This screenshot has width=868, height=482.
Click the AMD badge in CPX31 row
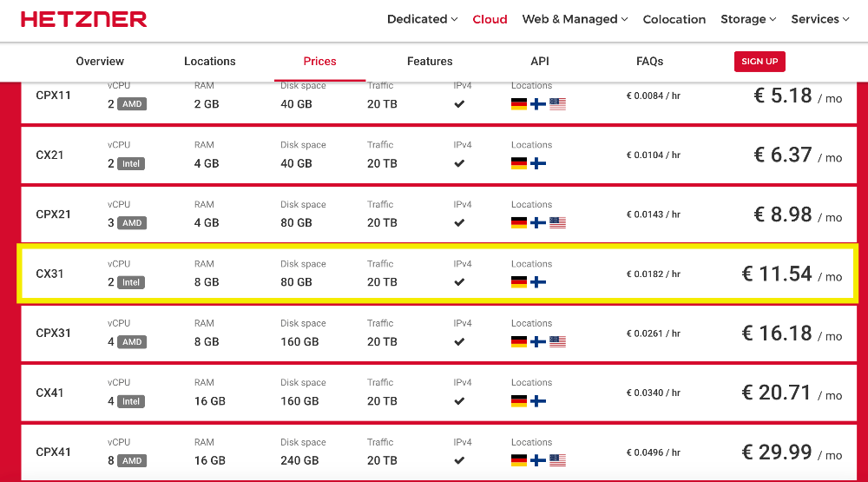[132, 342]
